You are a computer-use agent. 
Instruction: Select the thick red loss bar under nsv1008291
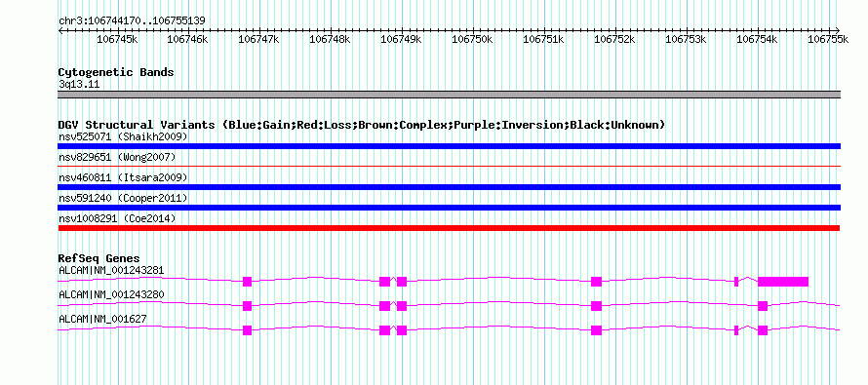coord(449,228)
